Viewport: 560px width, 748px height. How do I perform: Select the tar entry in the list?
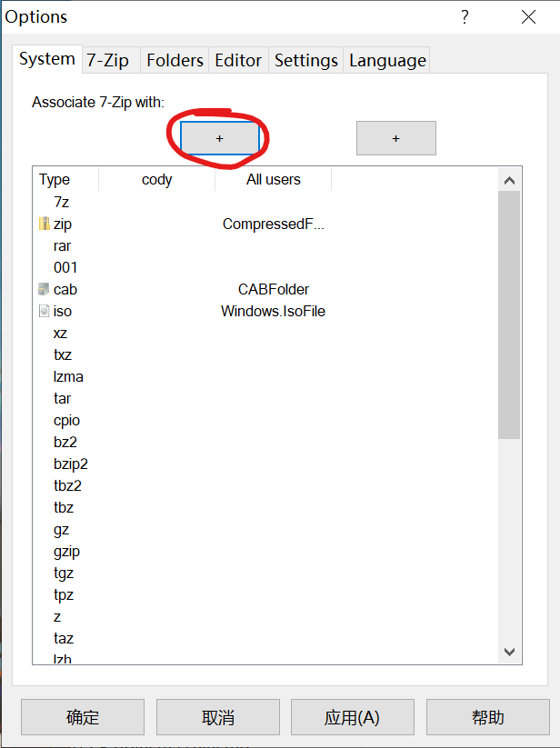tap(62, 398)
